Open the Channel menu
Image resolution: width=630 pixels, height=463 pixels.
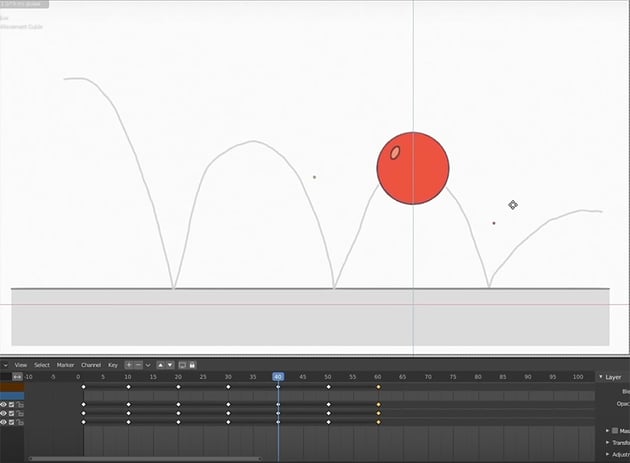pyautogui.click(x=91, y=365)
